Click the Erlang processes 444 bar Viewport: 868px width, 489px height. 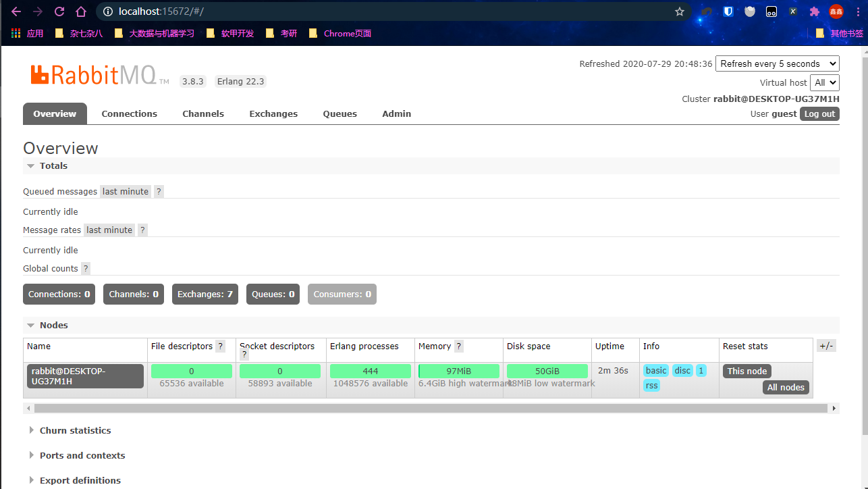click(x=371, y=371)
